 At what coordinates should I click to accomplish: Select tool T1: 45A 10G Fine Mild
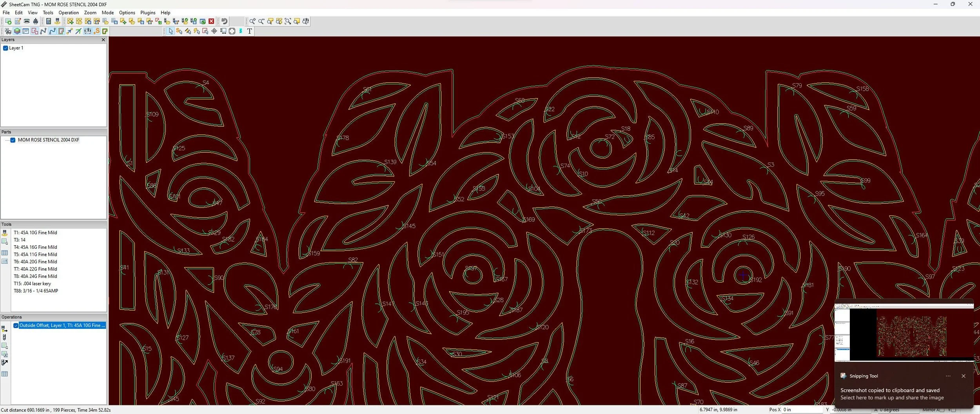click(x=35, y=233)
